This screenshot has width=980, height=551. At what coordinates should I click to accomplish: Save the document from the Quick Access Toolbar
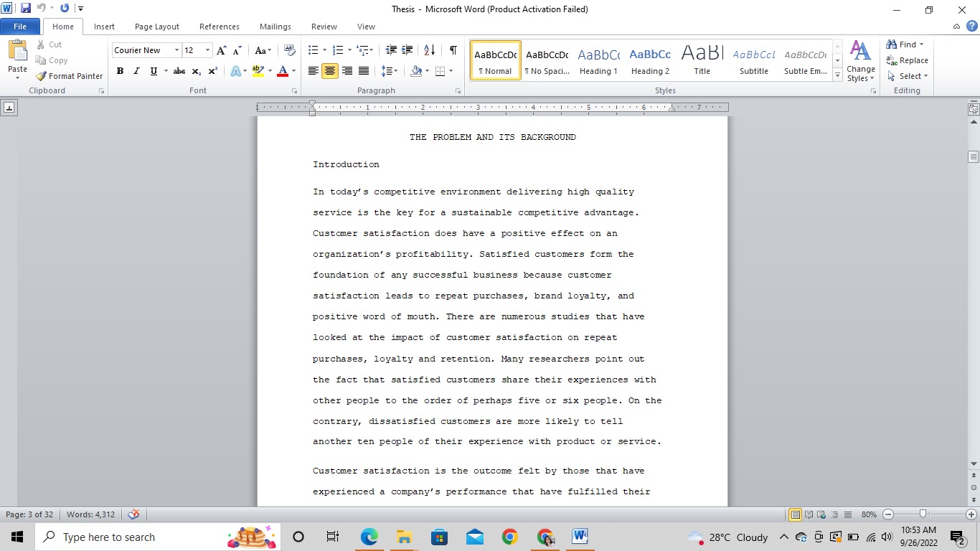coord(26,9)
